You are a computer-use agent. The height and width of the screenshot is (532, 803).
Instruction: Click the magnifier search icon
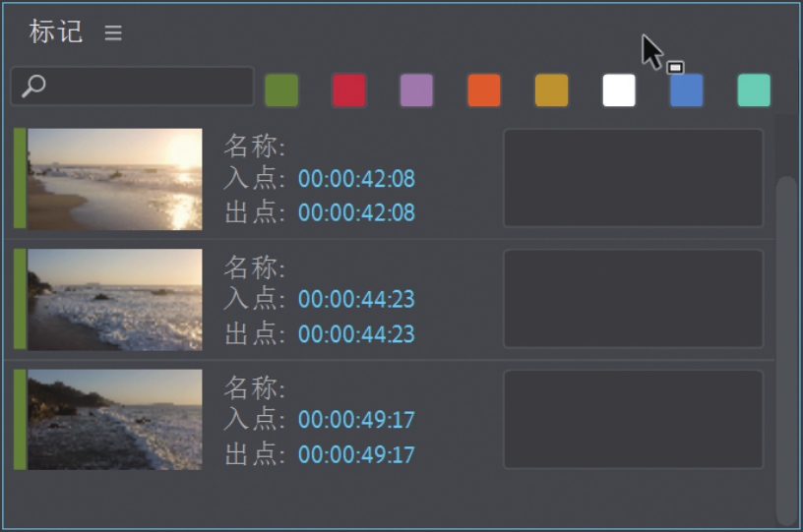[x=33, y=87]
